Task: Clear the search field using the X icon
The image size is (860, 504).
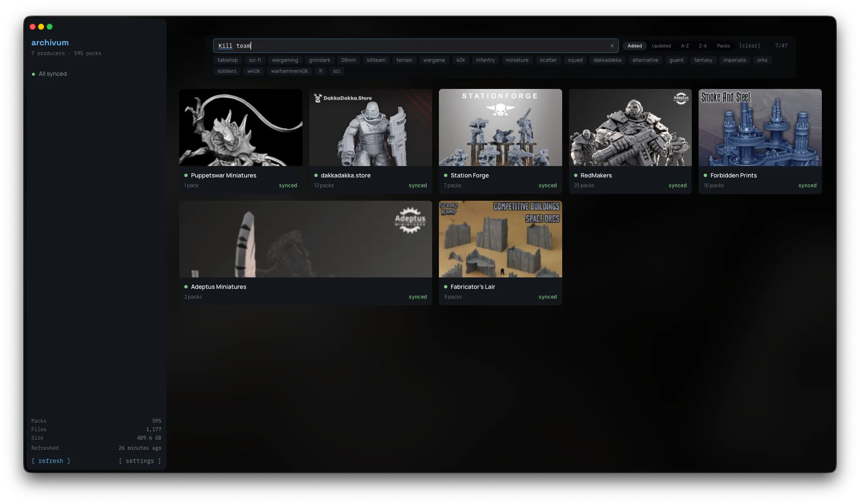Action: coord(612,46)
